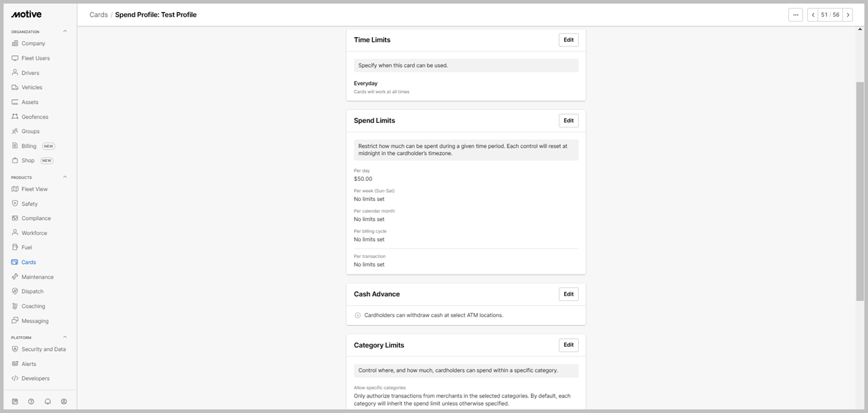Click the Geofences icon in sidebar
Image resolution: width=868 pixels, height=413 pixels.
click(15, 117)
